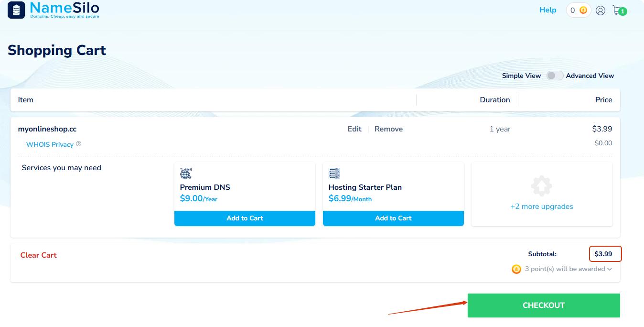Add Hosting Starter Plan to cart

tap(393, 218)
